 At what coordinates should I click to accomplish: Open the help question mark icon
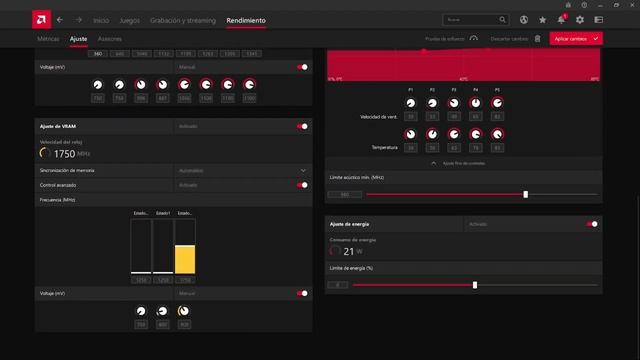click(x=584, y=5)
